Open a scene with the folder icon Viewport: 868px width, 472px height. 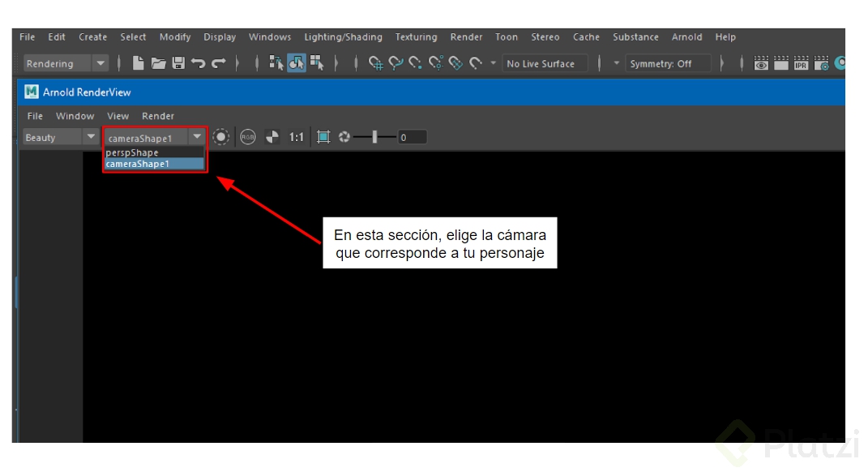pos(158,63)
